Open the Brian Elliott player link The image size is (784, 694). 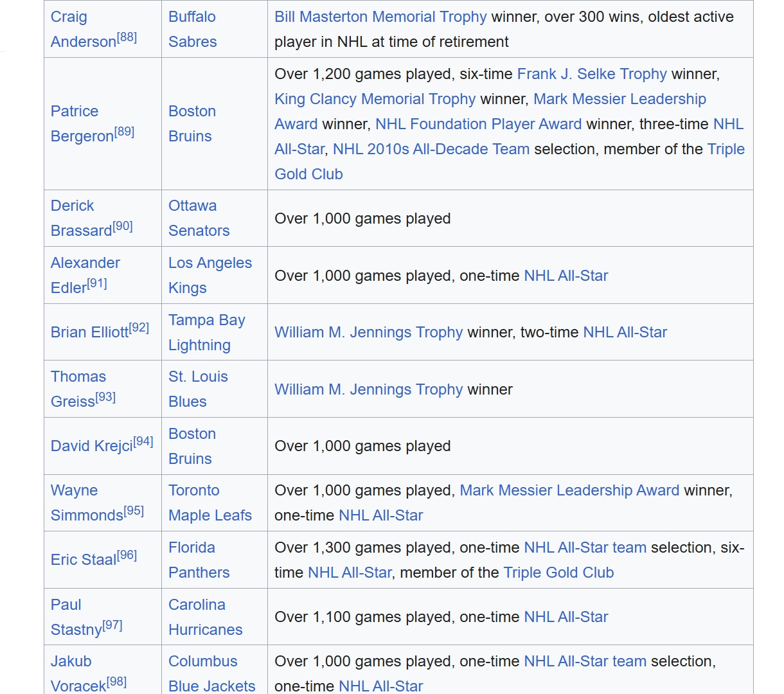89,332
